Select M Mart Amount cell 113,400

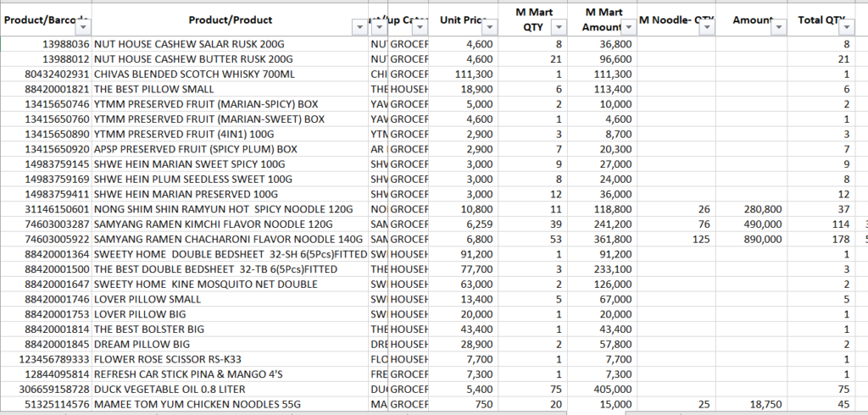(602, 89)
